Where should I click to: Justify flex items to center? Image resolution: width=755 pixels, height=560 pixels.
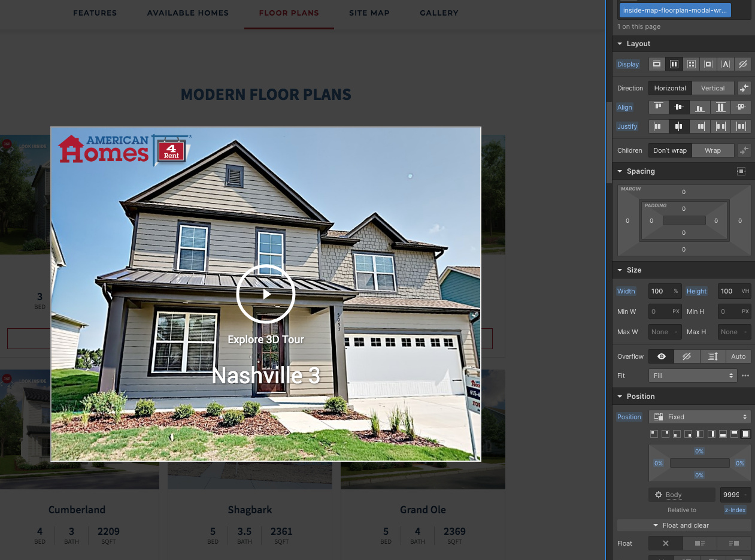tap(679, 126)
